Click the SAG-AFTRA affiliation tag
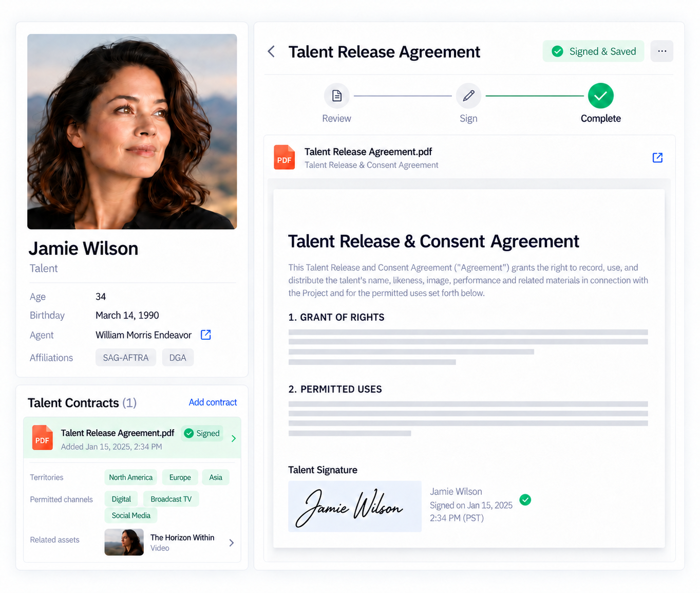 (x=126, y=358)
